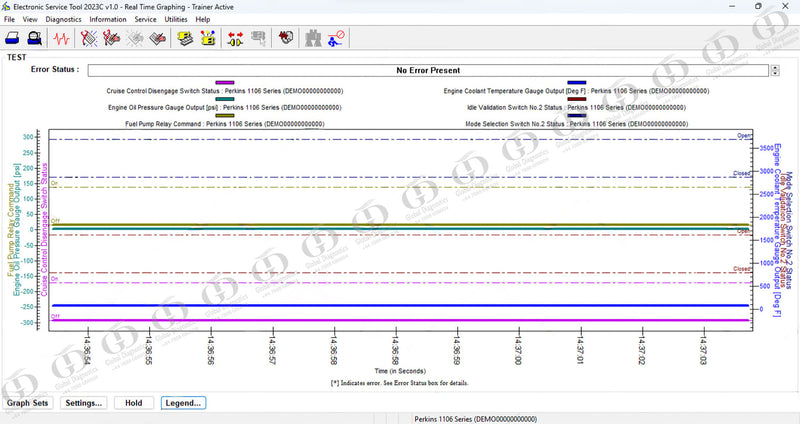This screenshot has height=424, width=800.
Task: Open the Logged Event Codes icon
Action: click(x=158, y=38)
